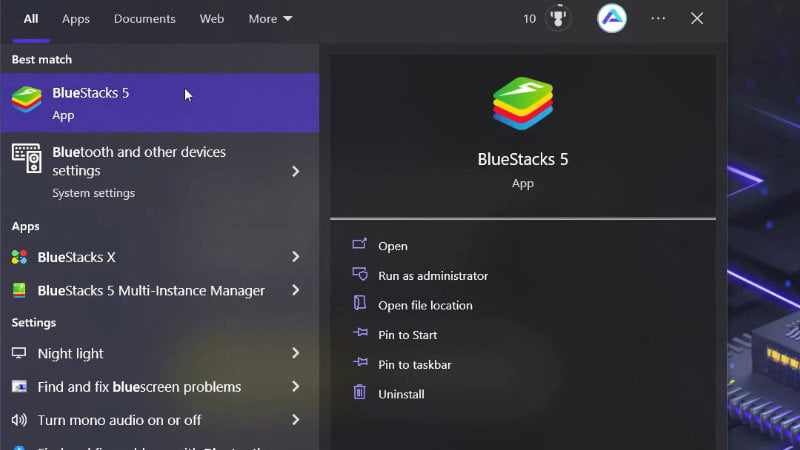Expand the BlueStacks X result chevron

point(295,257)
